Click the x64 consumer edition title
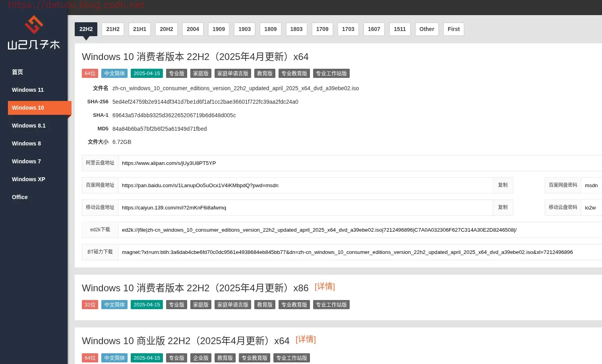 (x=195, y=57)
